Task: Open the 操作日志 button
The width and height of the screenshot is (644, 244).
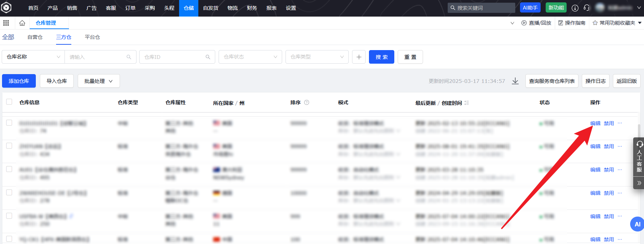Action: [596, 81]
